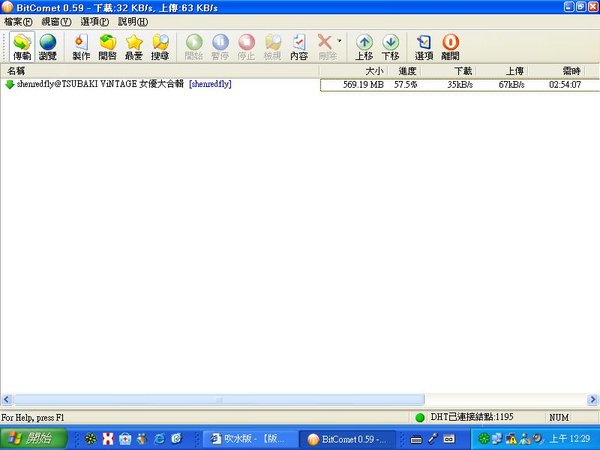Image resolution: width=600 pixels, height=450 pixels.
Task: Click the 搜尋 (Search) toolbar icon
Action: pos(160,47)
